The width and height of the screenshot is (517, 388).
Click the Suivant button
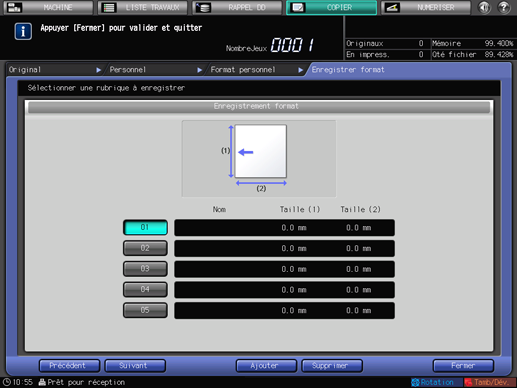click(135, 366)
